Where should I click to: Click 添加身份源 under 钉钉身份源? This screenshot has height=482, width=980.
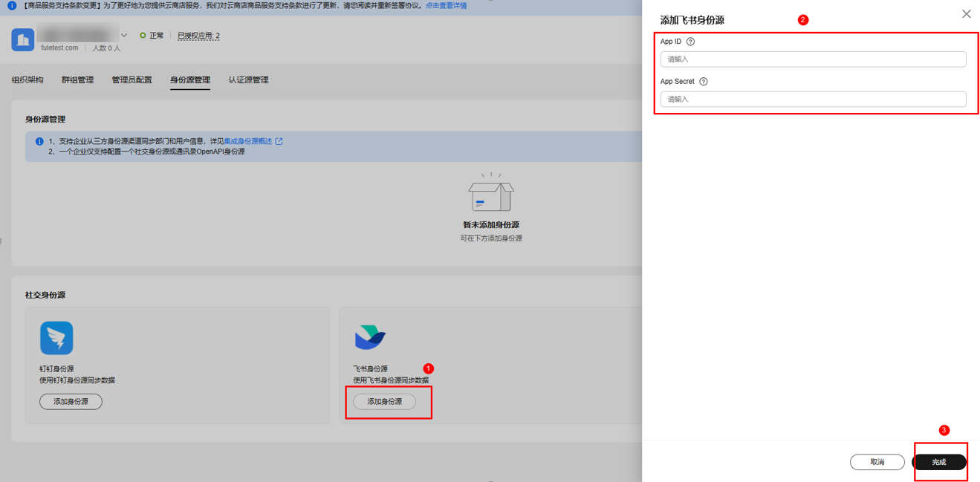pos(71,402)
